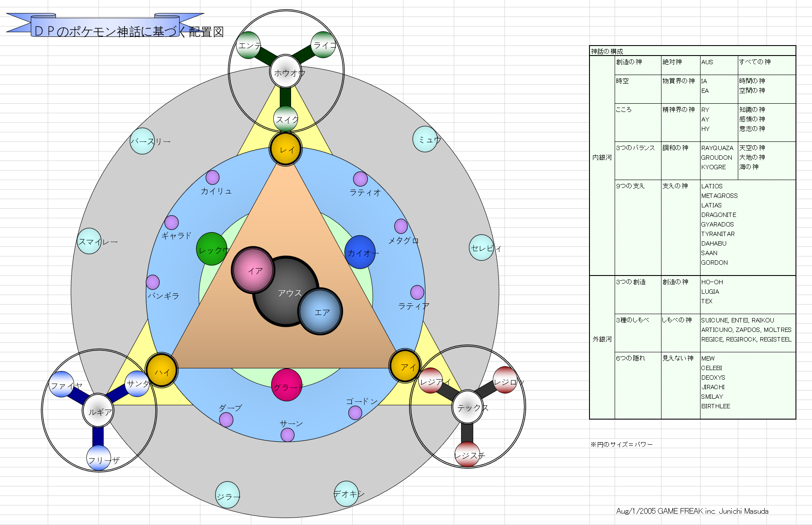
Task: Select the バースリー cyan circle
Action: click(142, 141)
